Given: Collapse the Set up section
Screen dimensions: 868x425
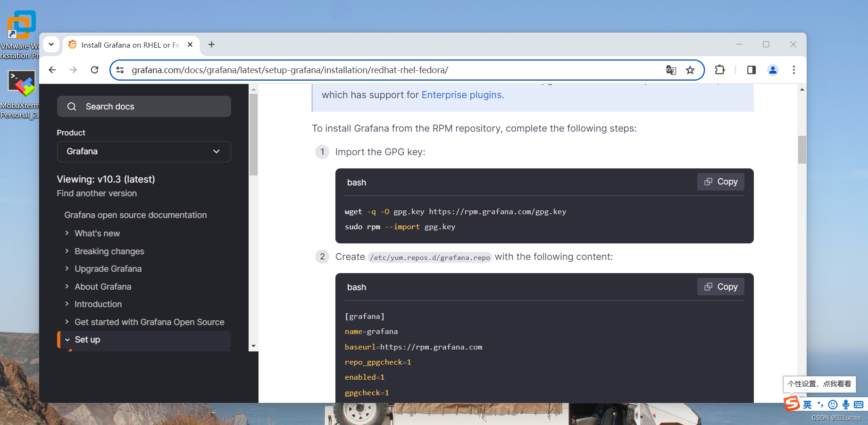Looking at the screenshot, I should pos(67,340).
